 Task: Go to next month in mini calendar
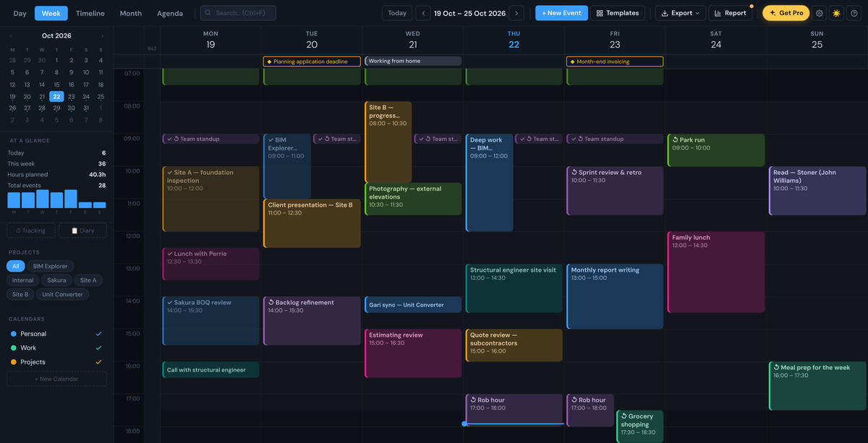(103, 36)
